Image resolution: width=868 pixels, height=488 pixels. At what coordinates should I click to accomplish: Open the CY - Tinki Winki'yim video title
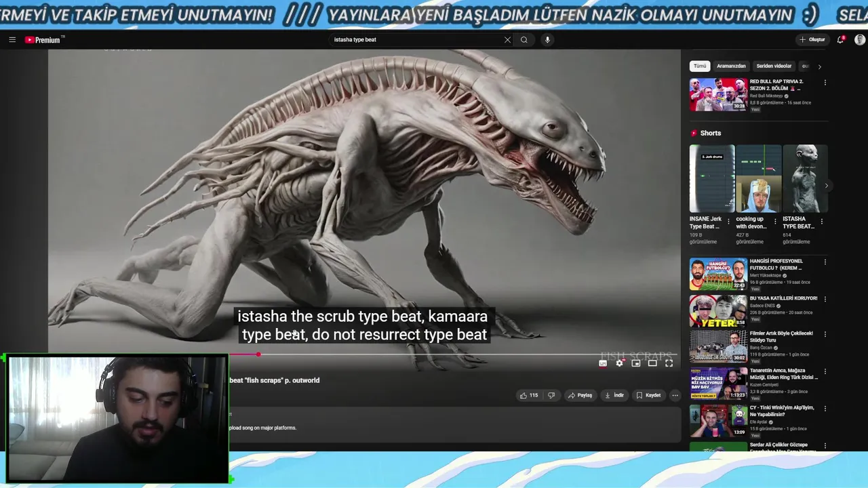click(x=782, y=411)
